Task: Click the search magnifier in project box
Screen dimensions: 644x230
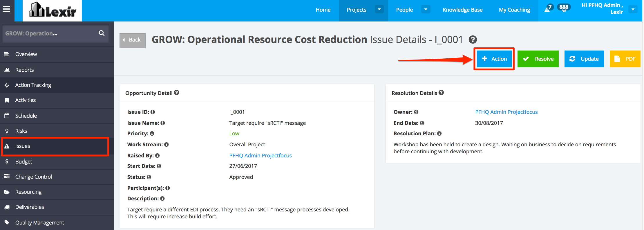Action: pyautogui.click(x=102, y=33)
